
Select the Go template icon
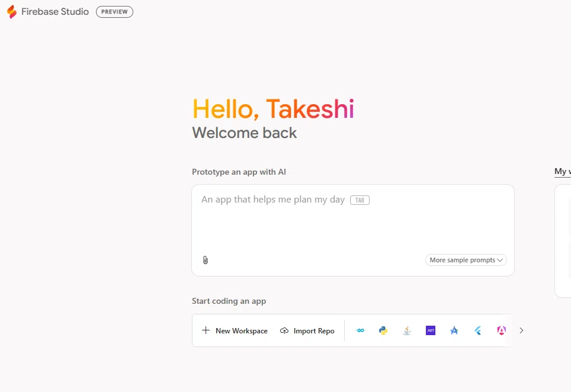point(360,330)
